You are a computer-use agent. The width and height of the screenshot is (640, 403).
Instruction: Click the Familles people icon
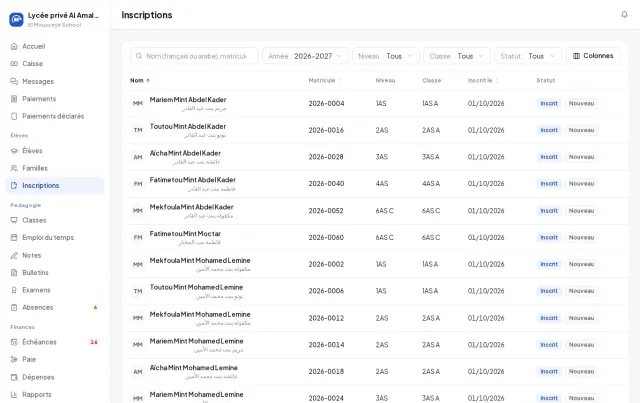(14, 168)
